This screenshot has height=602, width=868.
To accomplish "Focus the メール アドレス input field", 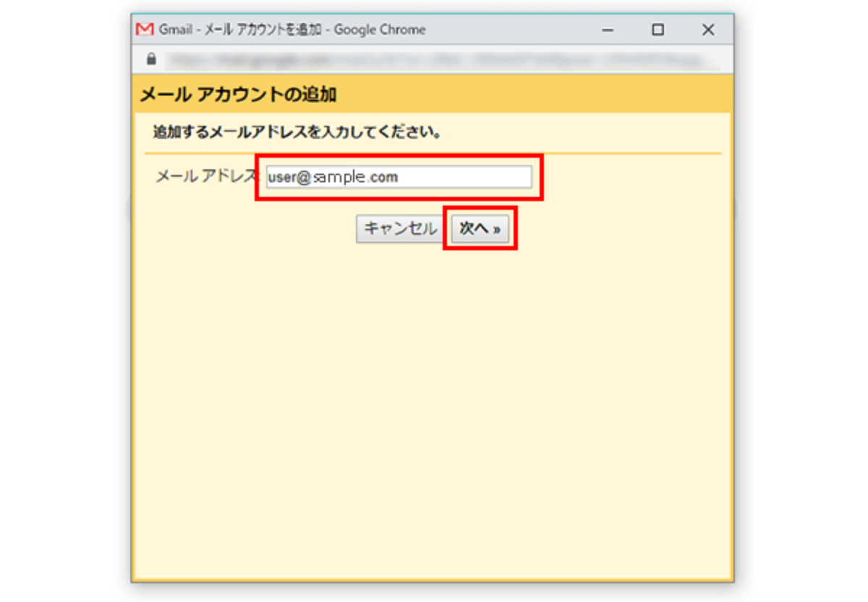I will 399,177.
